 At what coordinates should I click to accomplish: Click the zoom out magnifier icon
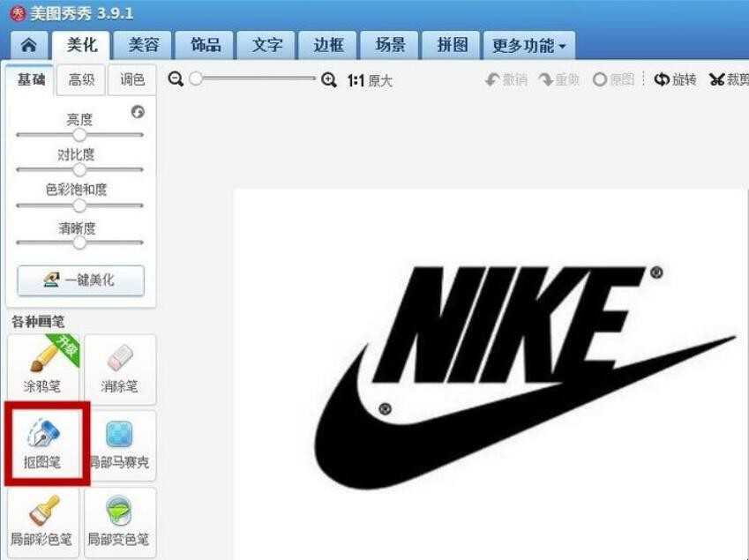pos(176,79)
